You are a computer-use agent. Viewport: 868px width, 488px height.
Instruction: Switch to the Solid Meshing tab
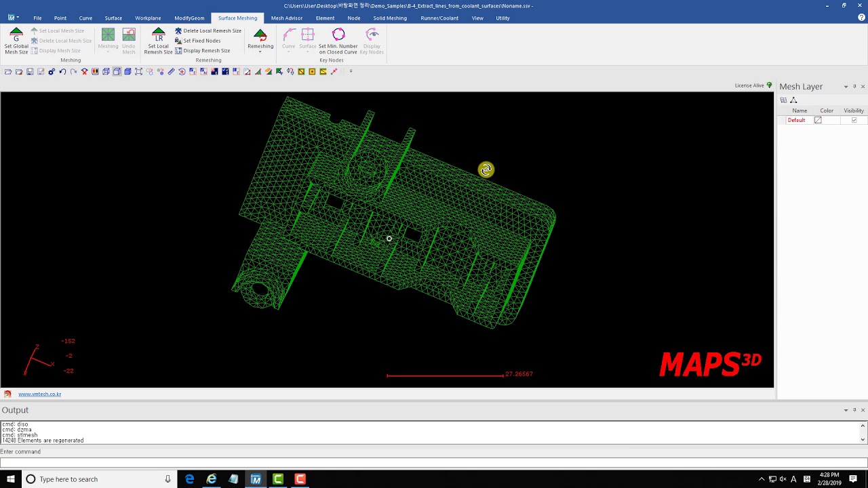point(390,18)
